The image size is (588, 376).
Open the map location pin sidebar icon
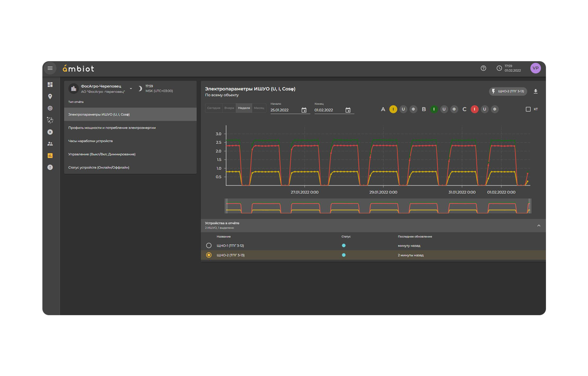(50, 97)
